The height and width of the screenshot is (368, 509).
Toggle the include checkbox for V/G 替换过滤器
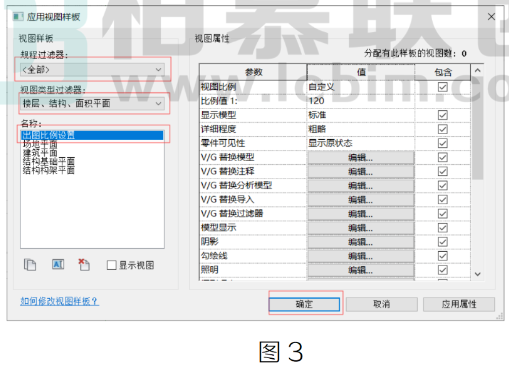tap(443, 214)
